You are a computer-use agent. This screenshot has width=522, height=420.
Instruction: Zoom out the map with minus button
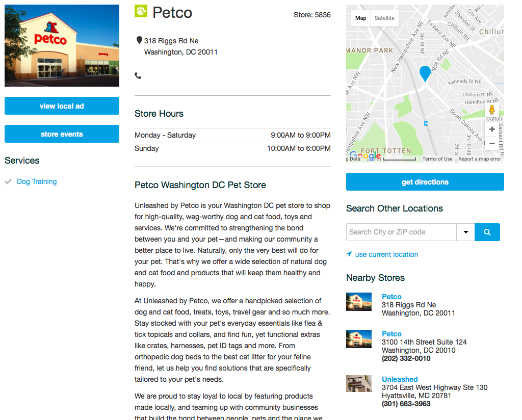(x=492, y=144)
